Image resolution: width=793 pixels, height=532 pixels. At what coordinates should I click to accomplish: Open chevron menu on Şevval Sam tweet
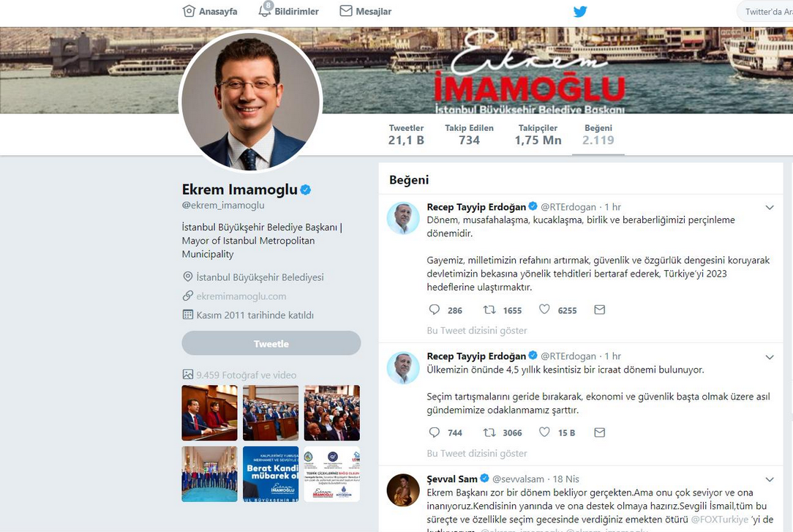click(770, 479)
